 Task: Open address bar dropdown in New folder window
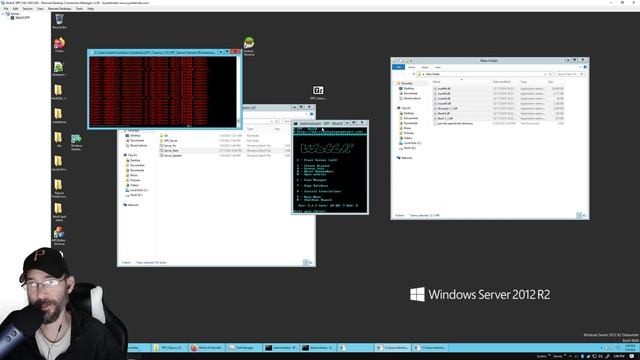(545, 74)
